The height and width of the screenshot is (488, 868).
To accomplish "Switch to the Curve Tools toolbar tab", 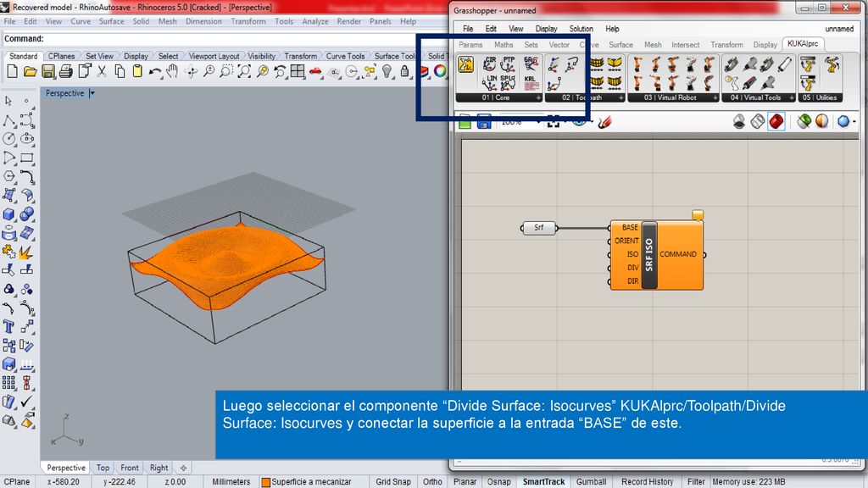I will pos(345,56).
